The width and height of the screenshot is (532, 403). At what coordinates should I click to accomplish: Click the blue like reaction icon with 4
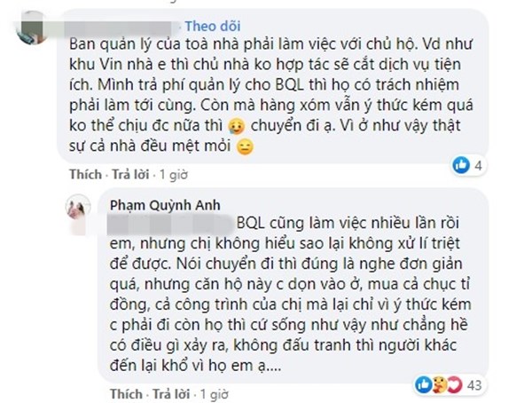pos(486,163)
